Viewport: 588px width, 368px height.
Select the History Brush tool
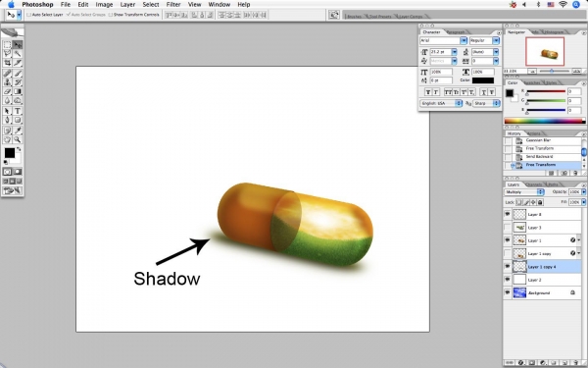pos(18,82)
